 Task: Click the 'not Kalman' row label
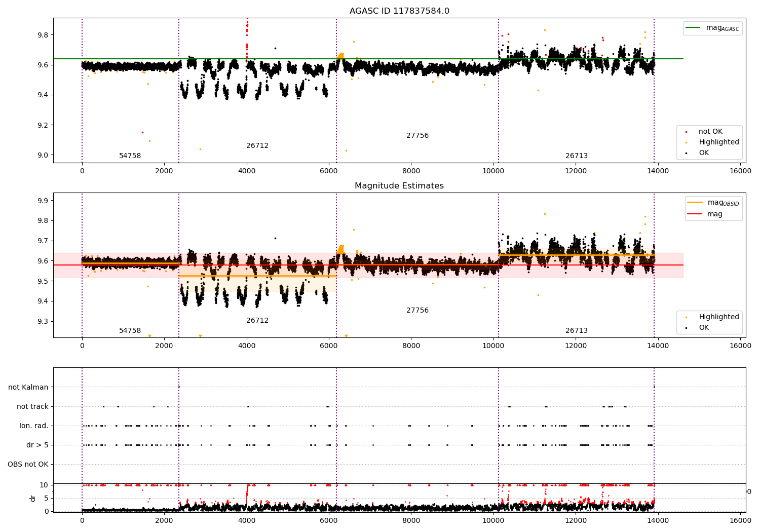[28, 388]
